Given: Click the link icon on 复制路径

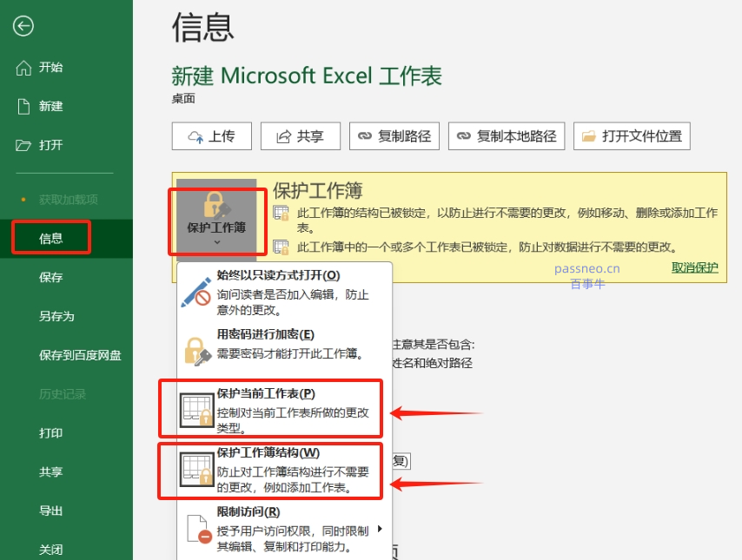Looking at the screenshot, I should pyautogui.click(x=364, y=136).
